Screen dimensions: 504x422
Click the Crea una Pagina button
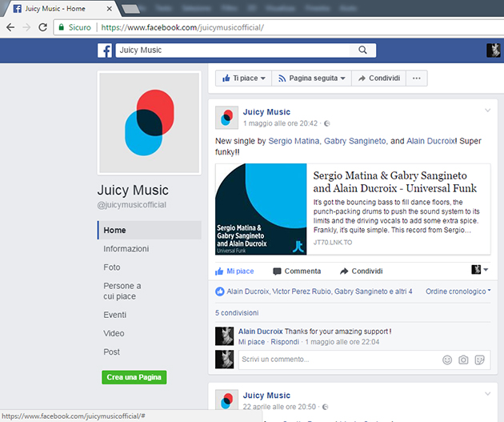(x=134, y=377)
